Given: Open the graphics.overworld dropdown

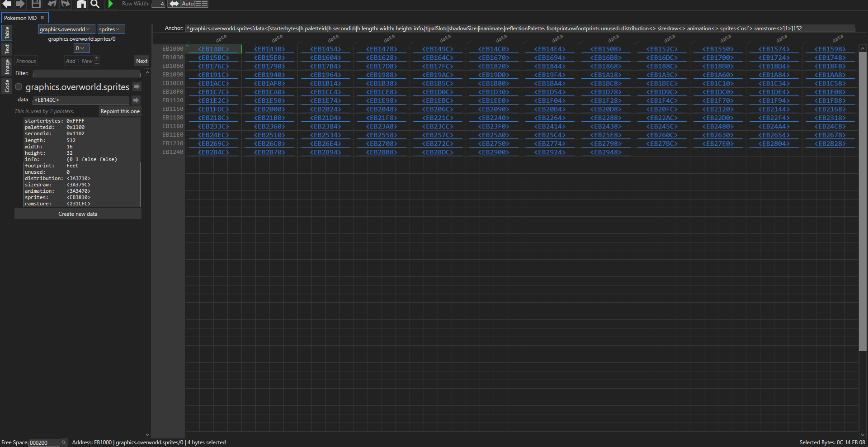Looking at the screenshot, I should click(x=66, y=29).
